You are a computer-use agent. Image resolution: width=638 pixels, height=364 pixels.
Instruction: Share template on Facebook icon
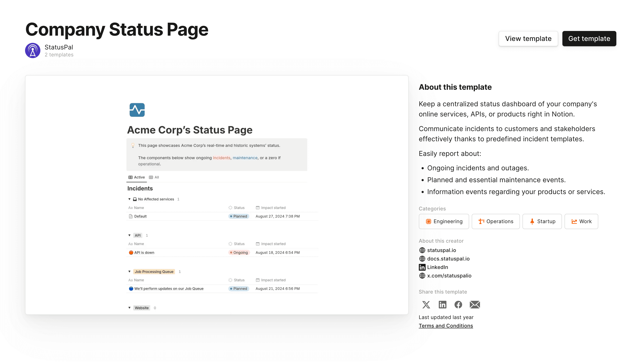click(458, 305)
